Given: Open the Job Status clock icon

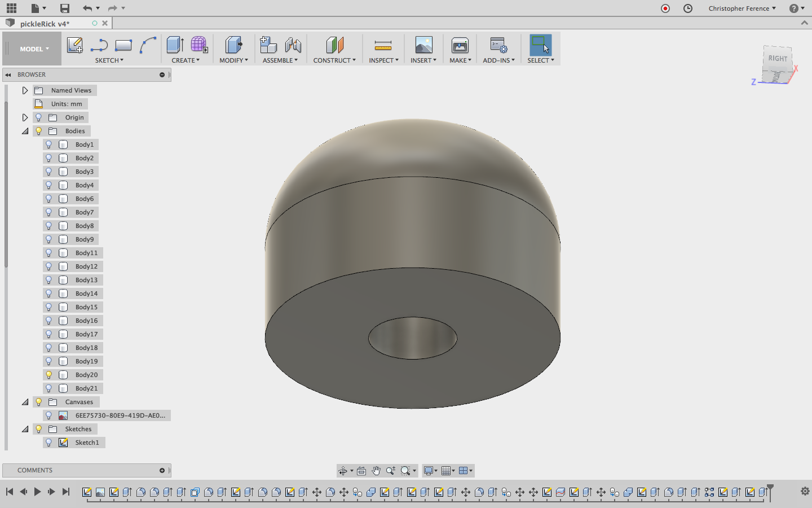Looking at the screenshot, I should (687, 8).
